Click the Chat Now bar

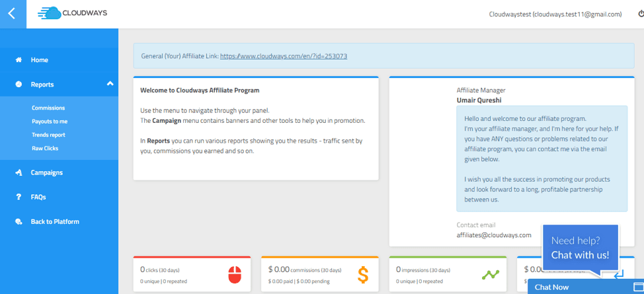pyautogui.click(x=586, y=287)
